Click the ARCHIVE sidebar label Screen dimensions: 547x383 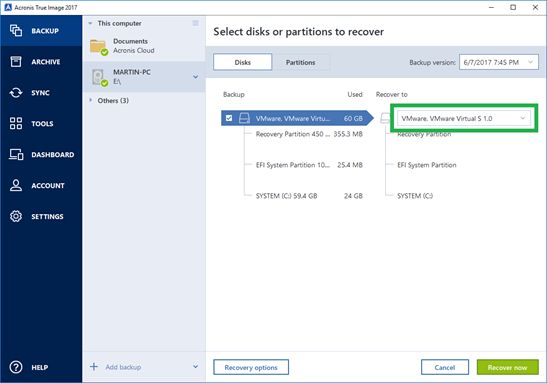pyautogui.click(x=46, y=62)
